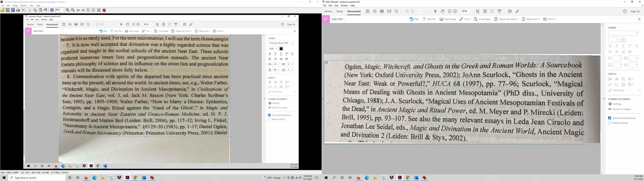This screenshot has width=644, height=181.
Task: Click IrfanView's Slideshow filmstrip toolbar icon
Action: [8, 10]
